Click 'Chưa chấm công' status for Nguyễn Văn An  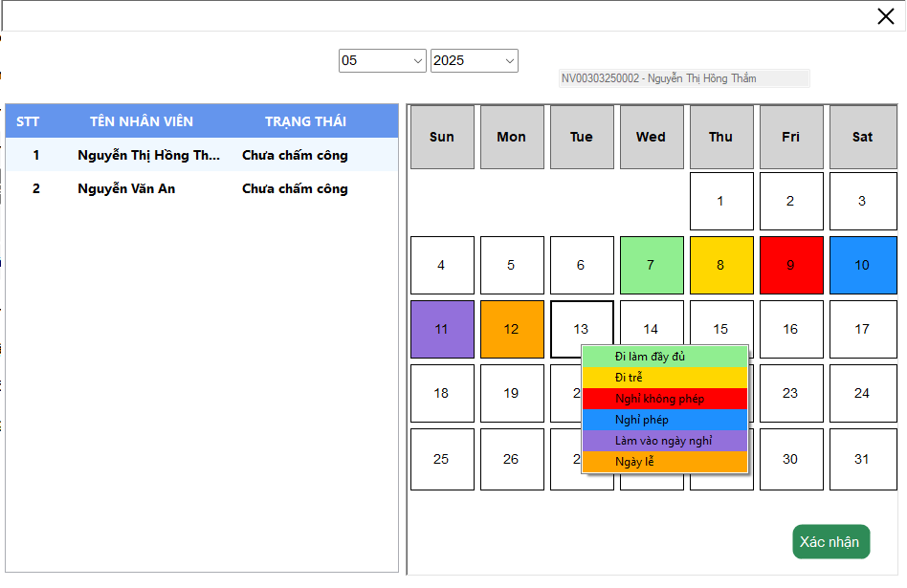[295, 188]
